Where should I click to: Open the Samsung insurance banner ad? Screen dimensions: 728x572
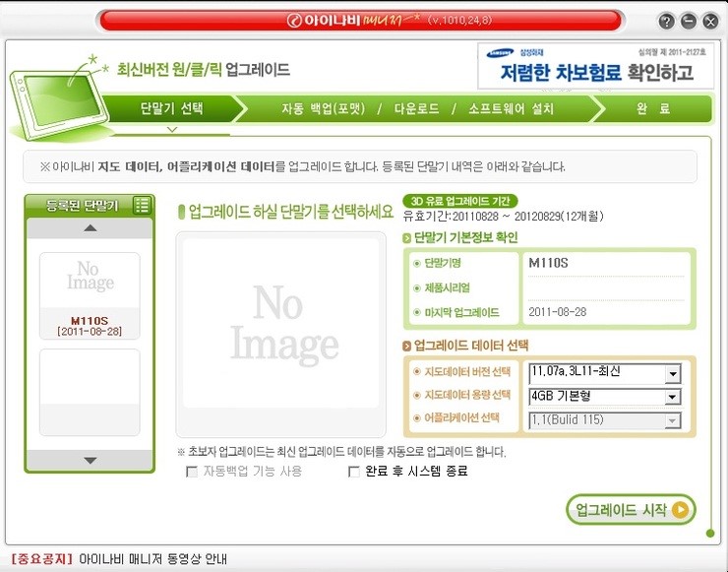point(594,66)
